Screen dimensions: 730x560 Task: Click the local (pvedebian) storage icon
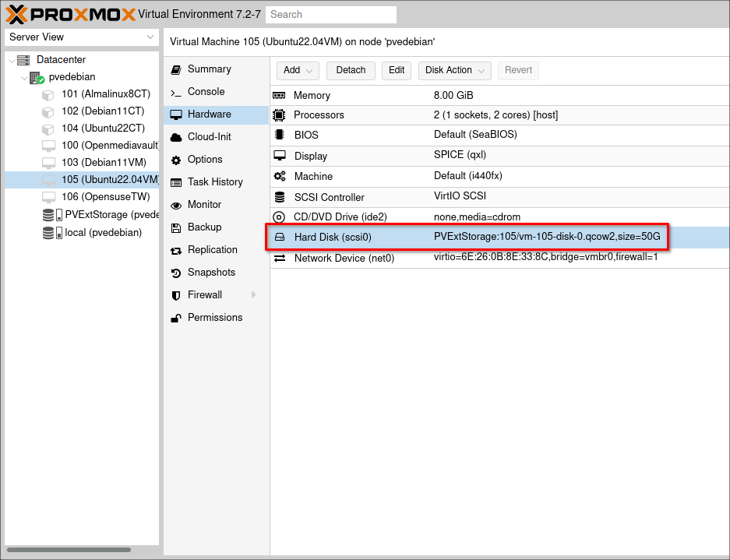pyautogui.click(x=52, y=232)
